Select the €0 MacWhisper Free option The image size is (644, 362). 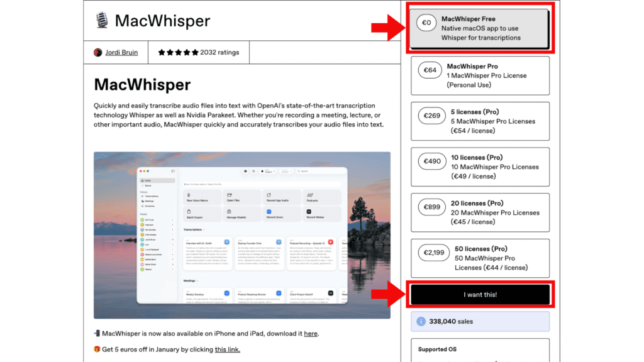pyautogui.click(x=480, y=28)
